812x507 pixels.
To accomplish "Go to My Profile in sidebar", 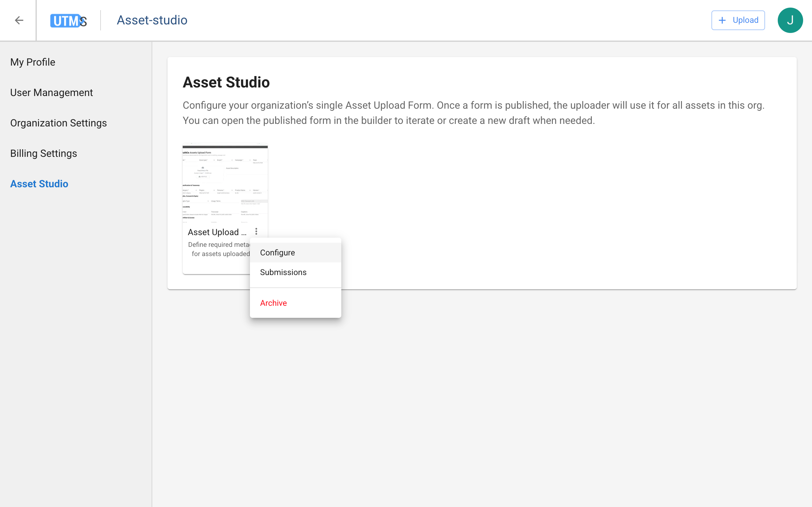I will click(x=33, y=62).
